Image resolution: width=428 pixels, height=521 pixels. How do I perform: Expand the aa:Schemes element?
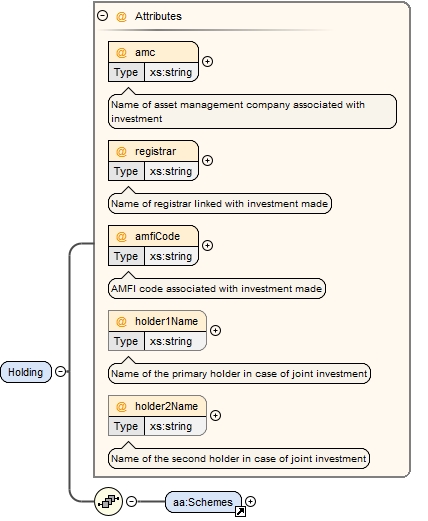tap(250, 501)
